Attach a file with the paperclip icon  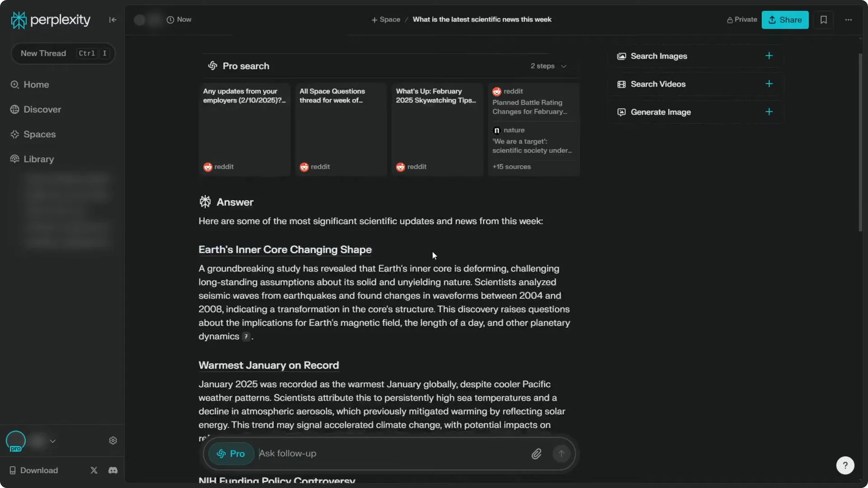pos(537,453)
